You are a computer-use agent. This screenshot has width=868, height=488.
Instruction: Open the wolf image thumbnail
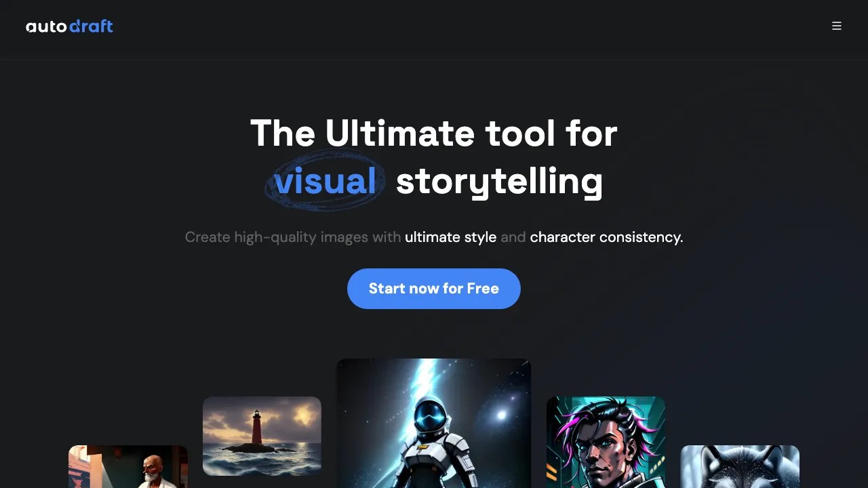point(740,466)
